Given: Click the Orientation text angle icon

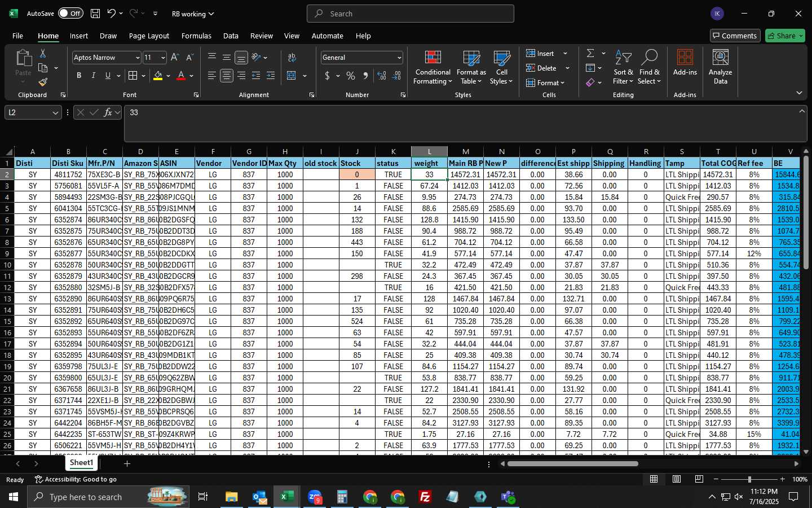Looking at the screenshot, I should point(256,58).
